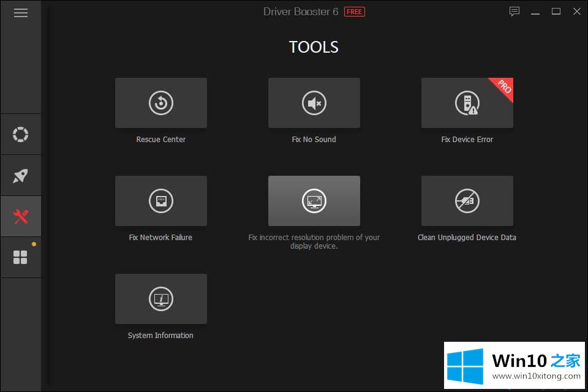Open the feedback chat icon
The height and width of the screenshot is (392, 588).
coord(514,12)
